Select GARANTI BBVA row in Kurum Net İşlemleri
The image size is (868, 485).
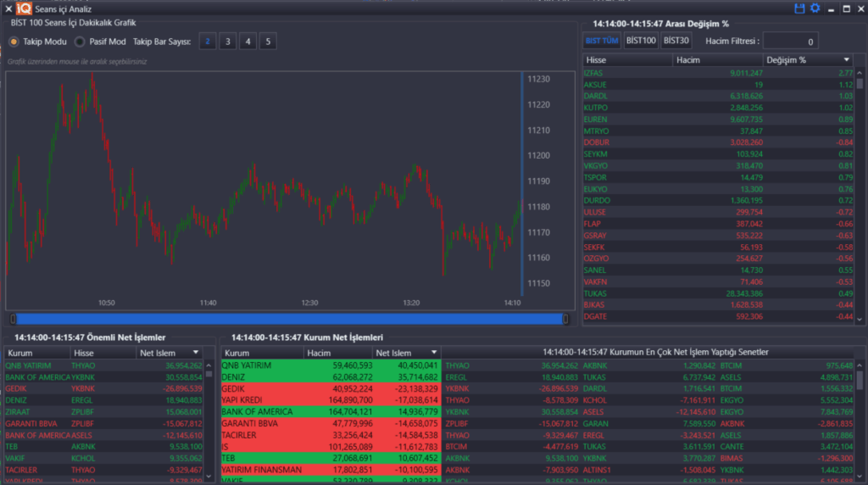(x=331, y=424)
